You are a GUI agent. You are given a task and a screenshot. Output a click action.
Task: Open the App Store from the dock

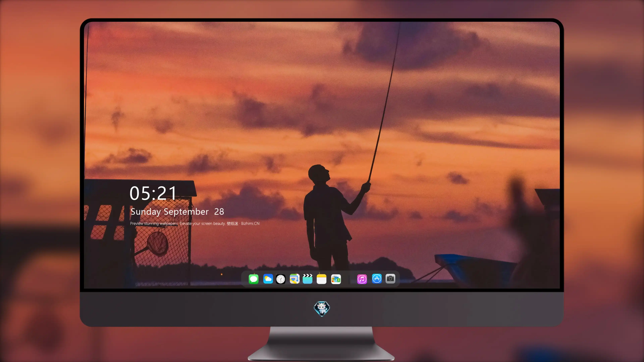click(377, 279)
